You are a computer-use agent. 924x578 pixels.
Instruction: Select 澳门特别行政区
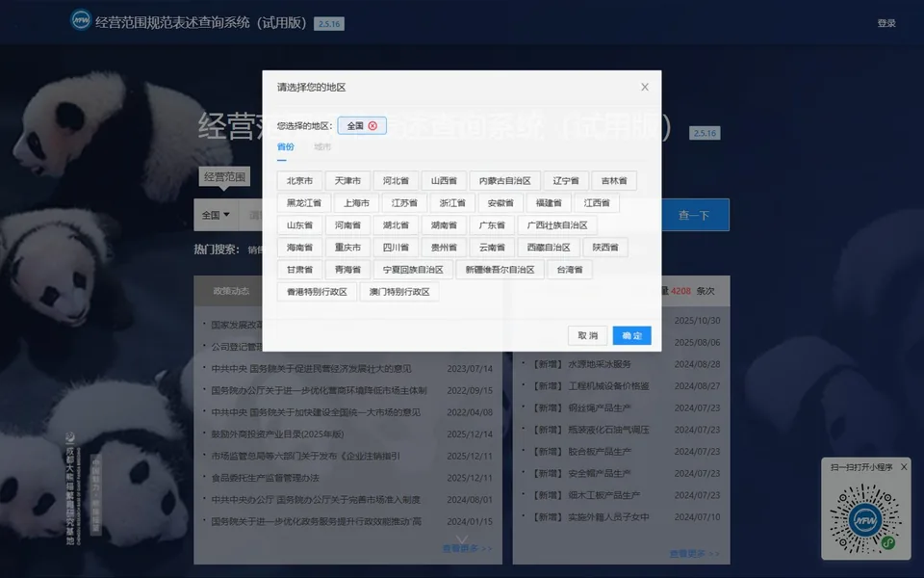pyautogui.click(x=399, y=292)
